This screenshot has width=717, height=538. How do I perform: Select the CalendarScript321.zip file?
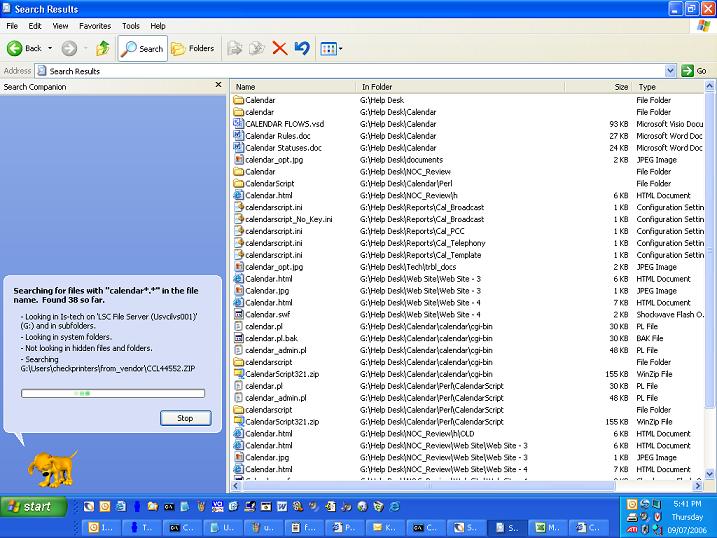click(x=281, y=374)
